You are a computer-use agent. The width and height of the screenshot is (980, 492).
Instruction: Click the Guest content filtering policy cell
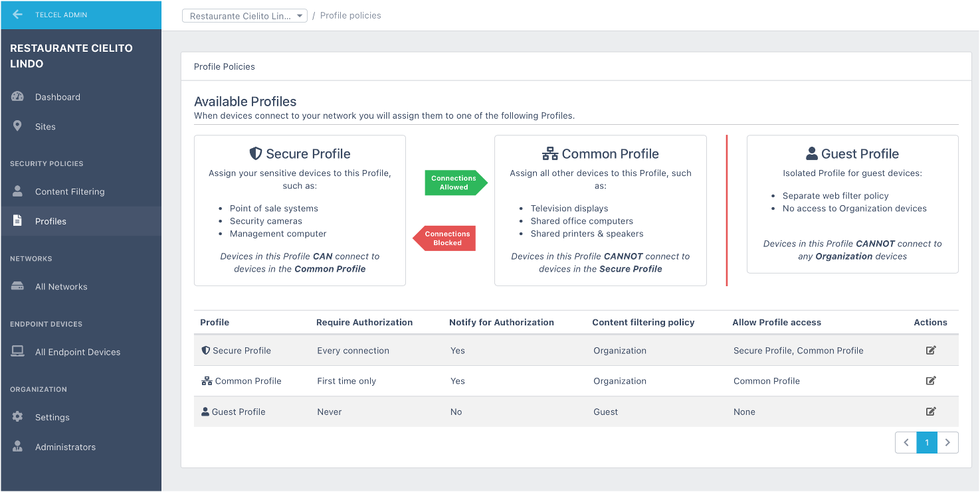[605, 412]
